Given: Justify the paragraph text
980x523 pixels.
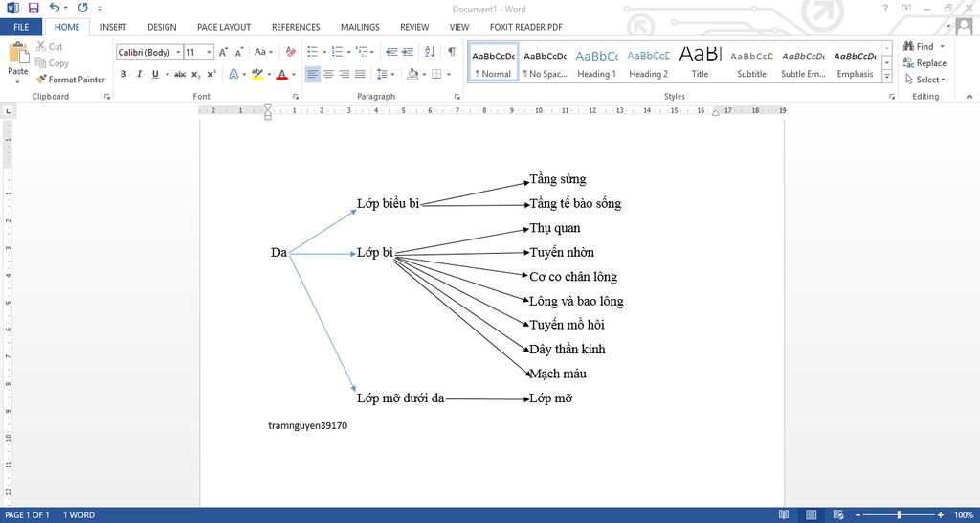Looking at the screenshot, I should [360, 74].
